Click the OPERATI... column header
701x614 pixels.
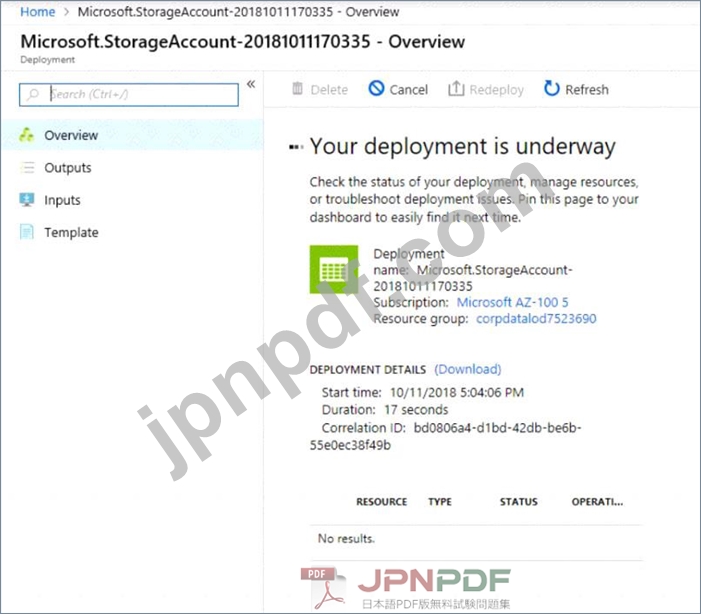click(x=597, y=502)
